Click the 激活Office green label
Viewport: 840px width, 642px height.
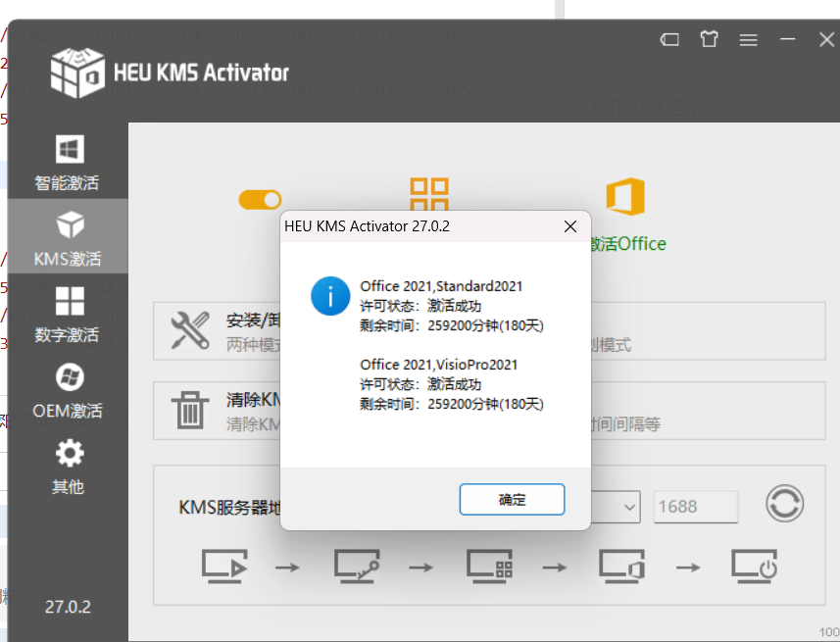[628, 244]
